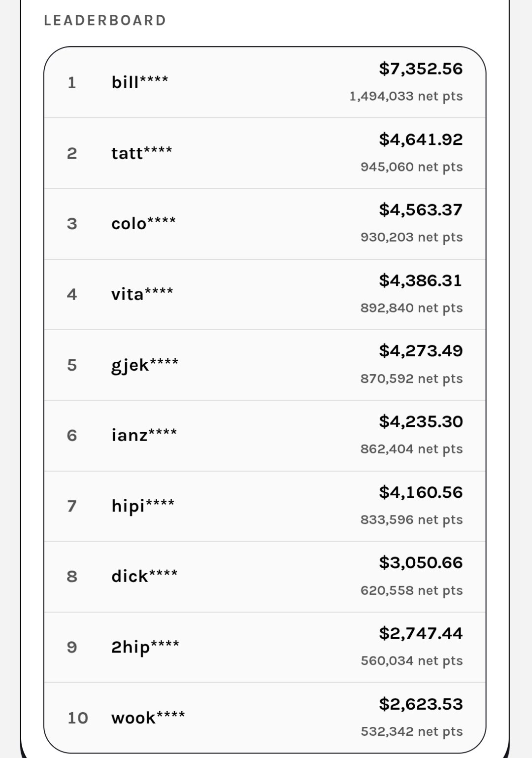Click the $7,352.56 prize amount

[x=421, y=69]
